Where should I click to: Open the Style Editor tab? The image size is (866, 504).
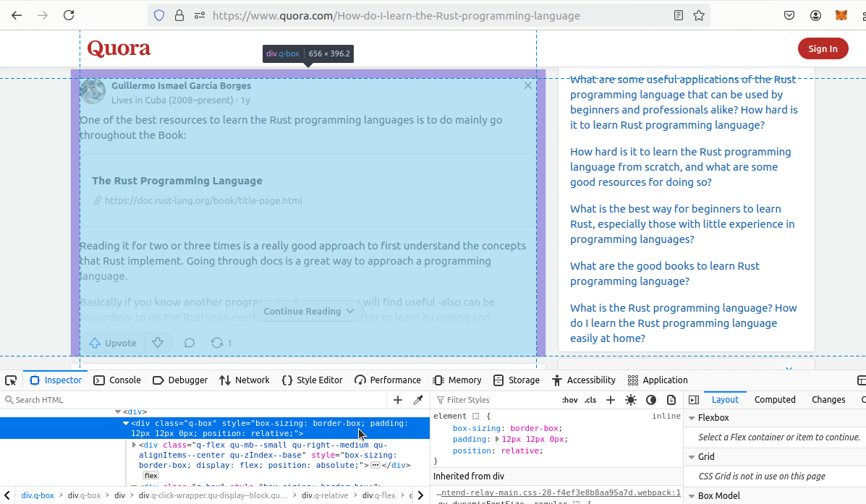pyautogui.click(x=312, y=380)
